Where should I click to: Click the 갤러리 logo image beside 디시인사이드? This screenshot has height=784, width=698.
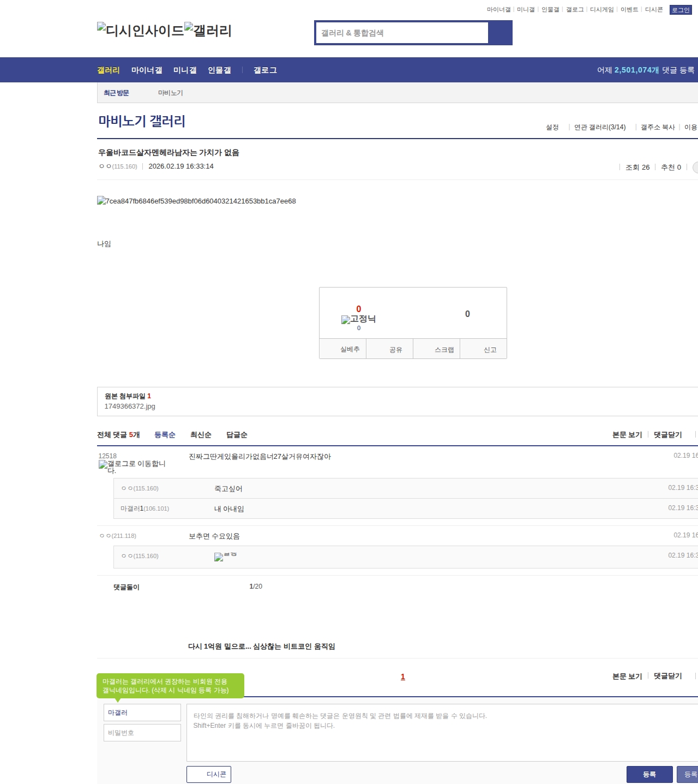click(208, 30)
